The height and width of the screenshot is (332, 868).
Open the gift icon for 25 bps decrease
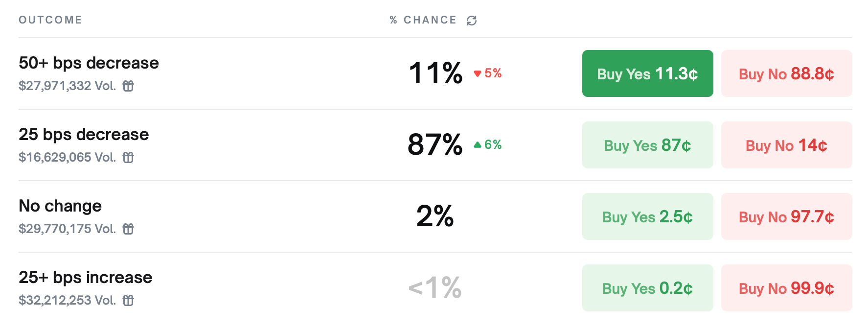coord(128,158)
